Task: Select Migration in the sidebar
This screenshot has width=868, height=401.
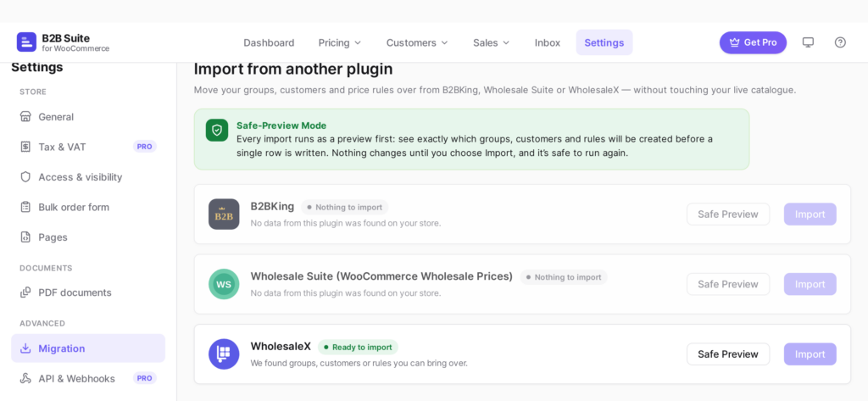Action: point(88,348)
